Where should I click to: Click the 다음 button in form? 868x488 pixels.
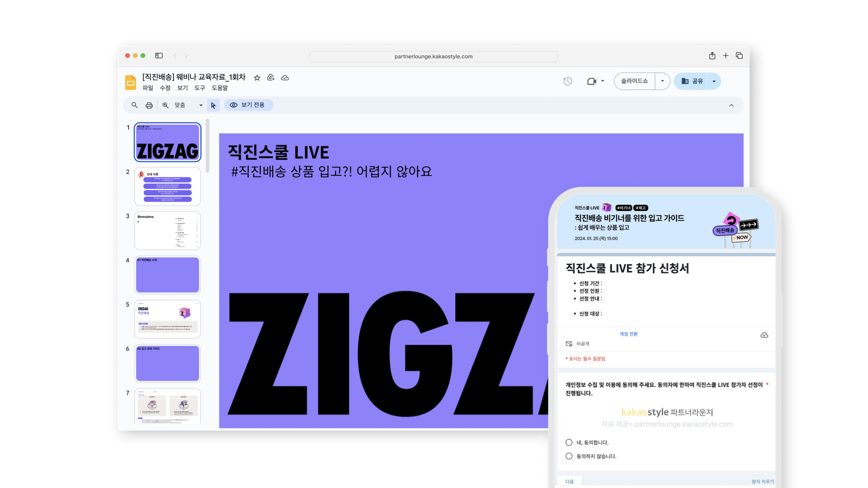pos(569,482)
